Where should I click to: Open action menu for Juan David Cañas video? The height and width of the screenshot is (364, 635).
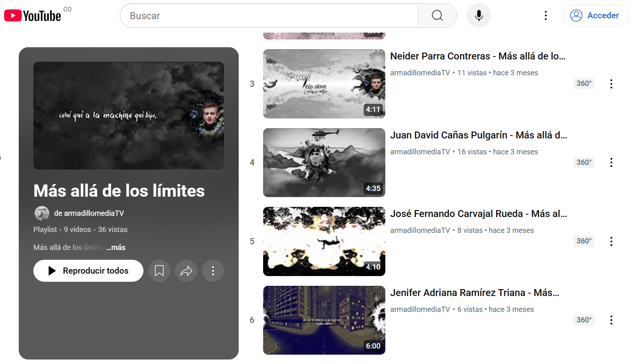coord(611,162)
